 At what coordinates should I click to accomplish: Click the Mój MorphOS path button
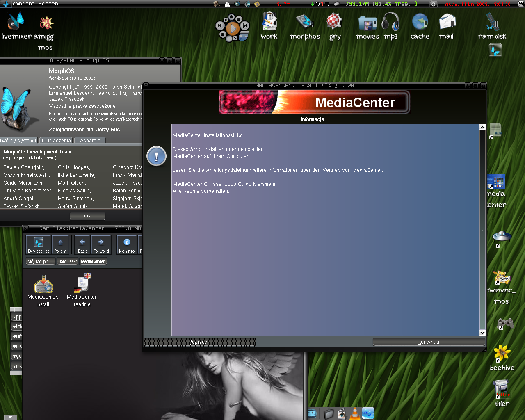(41, 261)
